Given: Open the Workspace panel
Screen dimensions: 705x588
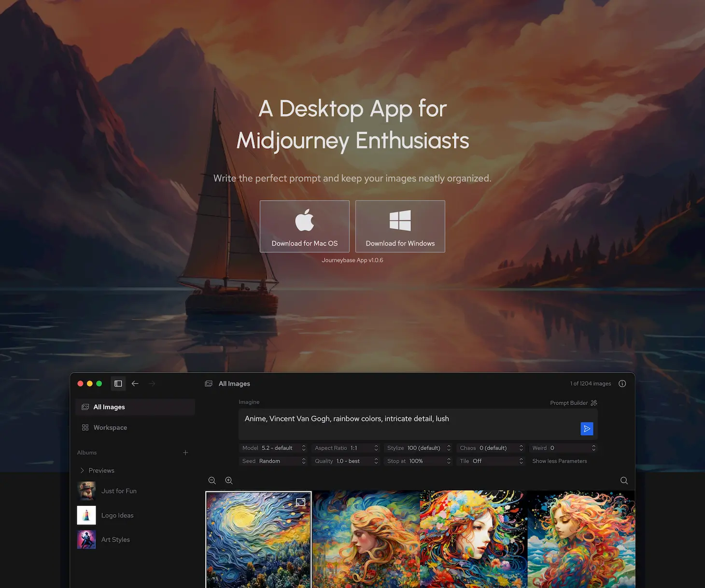Looking at the screenshot, I should pyautogui.click(x=110, y=427).
